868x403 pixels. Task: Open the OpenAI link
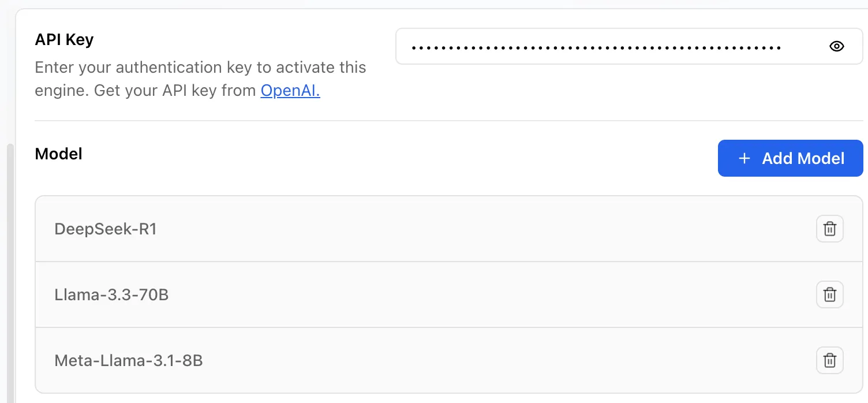(290, 91)
